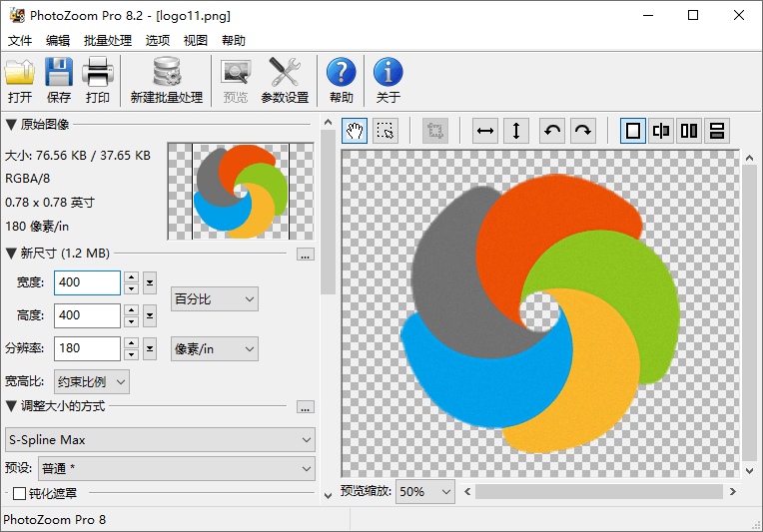Viewport: 763px width, 532px height.
Task: Click the 高度 height input field
Action: [x=87, y=315]
